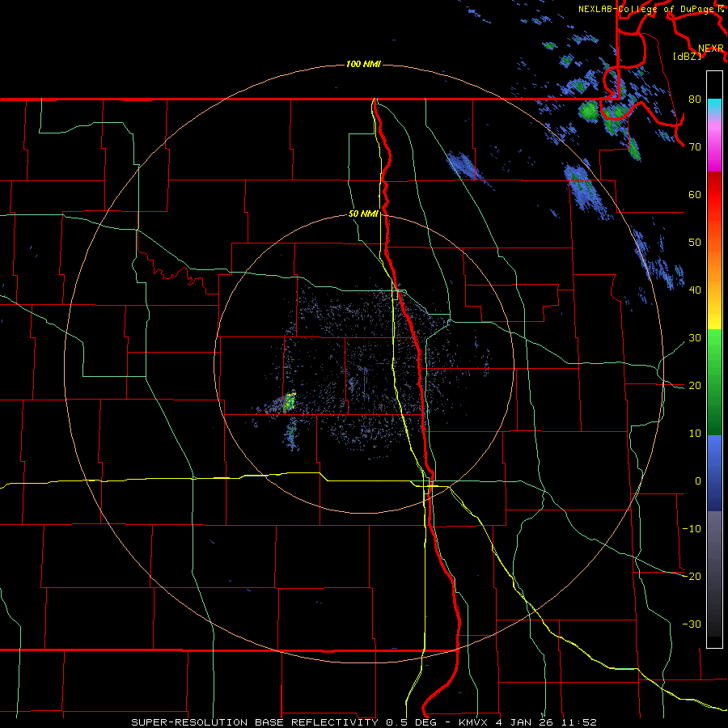
Task: Click the 70 value on dBZ scale
Action: pos(695,147)
